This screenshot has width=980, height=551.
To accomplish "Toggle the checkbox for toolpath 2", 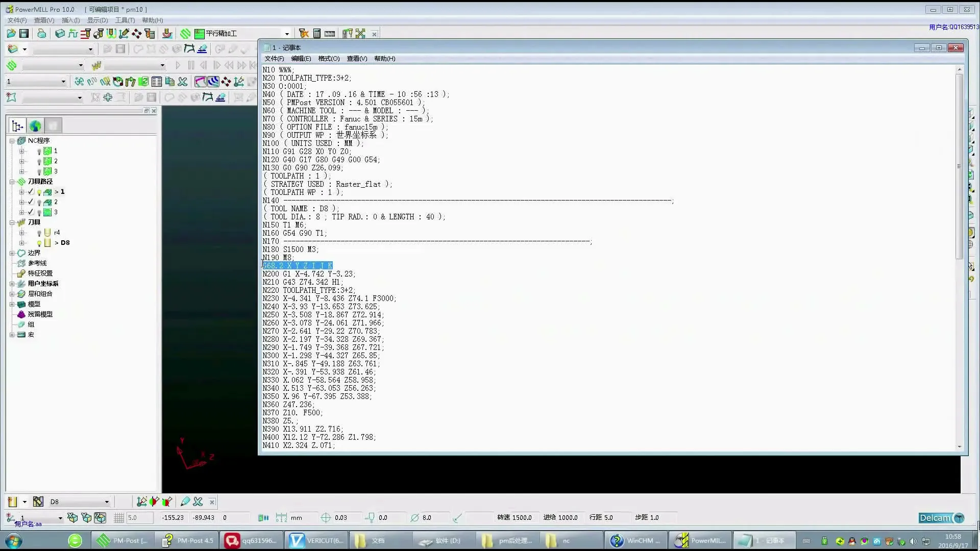I will (31, 202).
